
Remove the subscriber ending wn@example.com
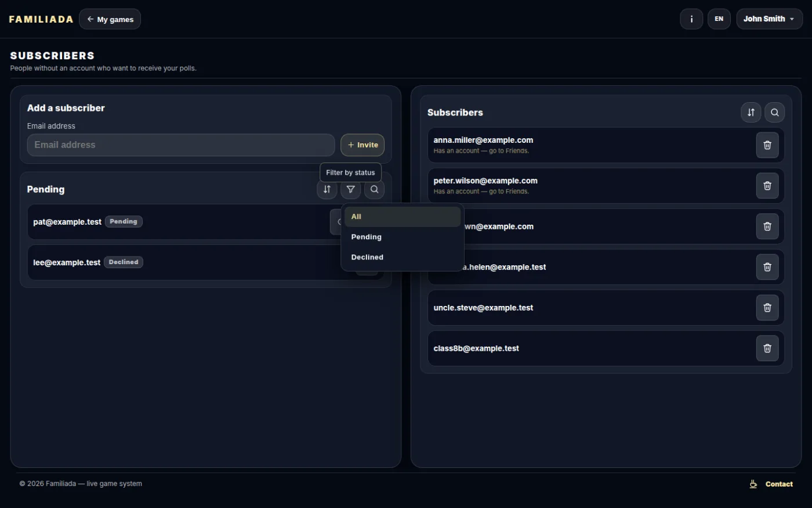(767, 226)
